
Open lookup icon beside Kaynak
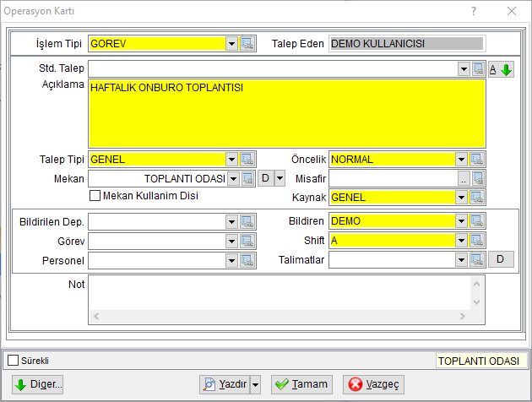[477, 197]
